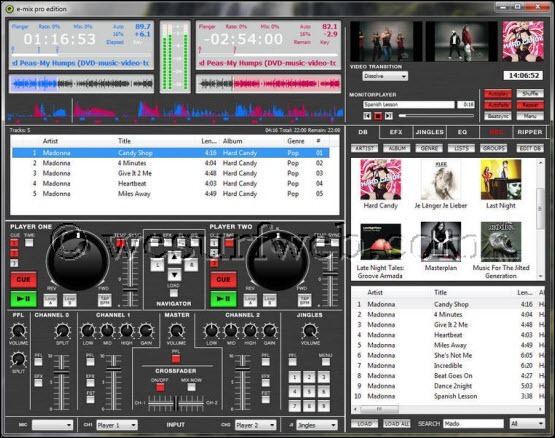
Task: Trigger jingle pad 5
Action: [309, 392]
